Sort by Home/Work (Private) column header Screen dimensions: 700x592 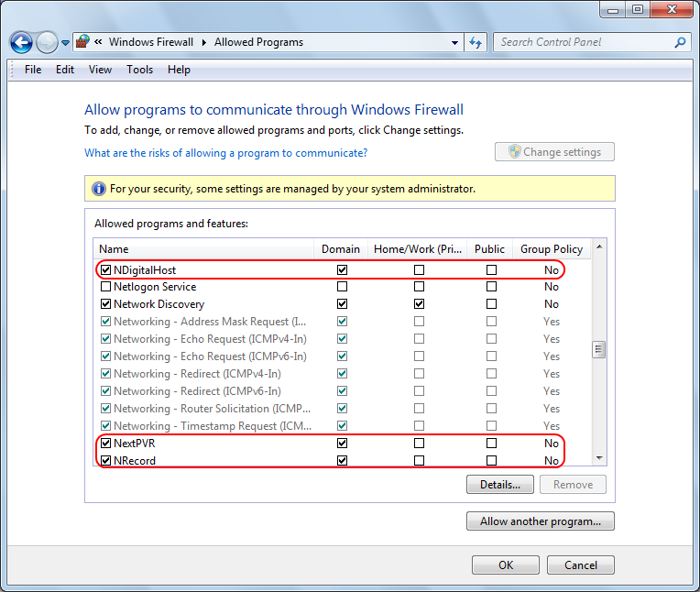(x=418, y=248)
